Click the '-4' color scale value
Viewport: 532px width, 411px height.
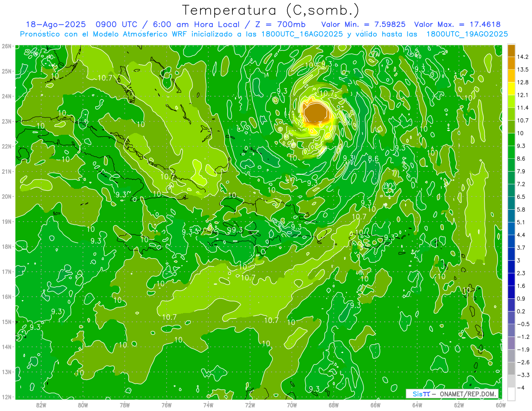pos(521,388)
